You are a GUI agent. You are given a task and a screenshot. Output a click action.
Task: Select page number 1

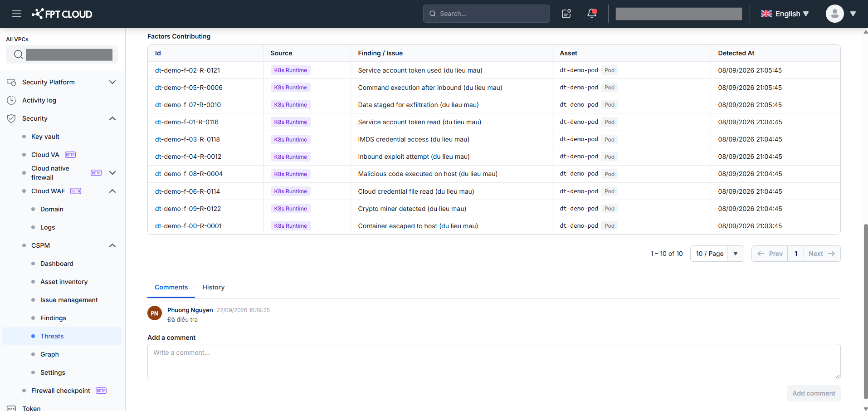coord(796,254)
